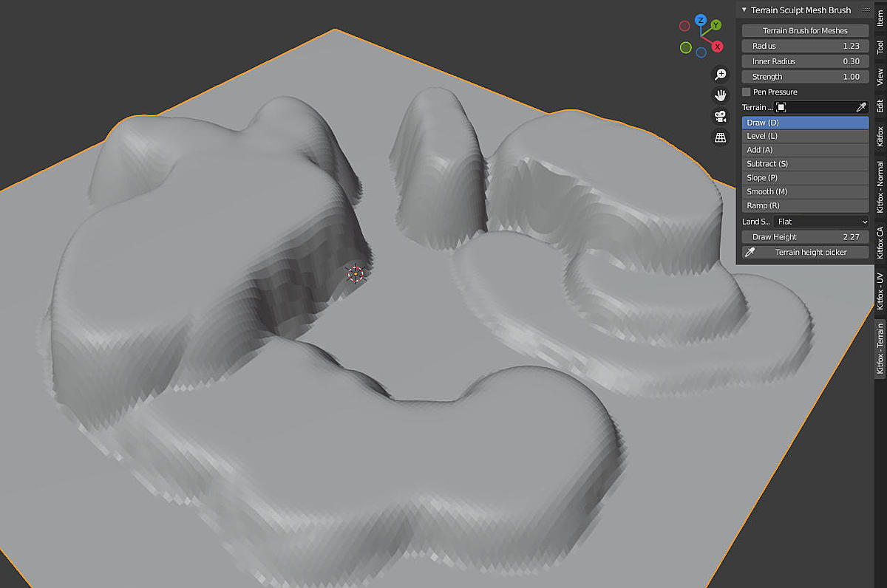Toggle the perspective grid icon

[x=720, y=137]
